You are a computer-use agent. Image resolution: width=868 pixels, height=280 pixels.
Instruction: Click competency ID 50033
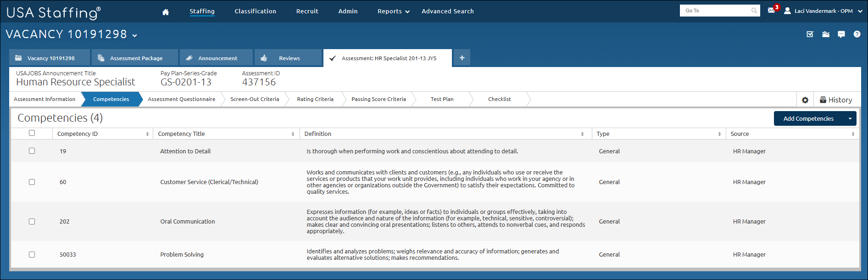[x=68, y=254]
